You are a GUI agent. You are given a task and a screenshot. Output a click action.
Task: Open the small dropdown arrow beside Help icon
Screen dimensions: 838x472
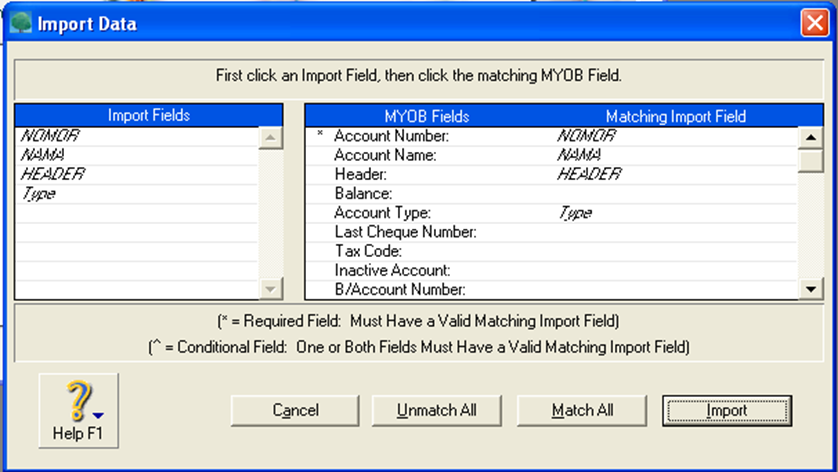pyautogui.click(x=98, y=415)
